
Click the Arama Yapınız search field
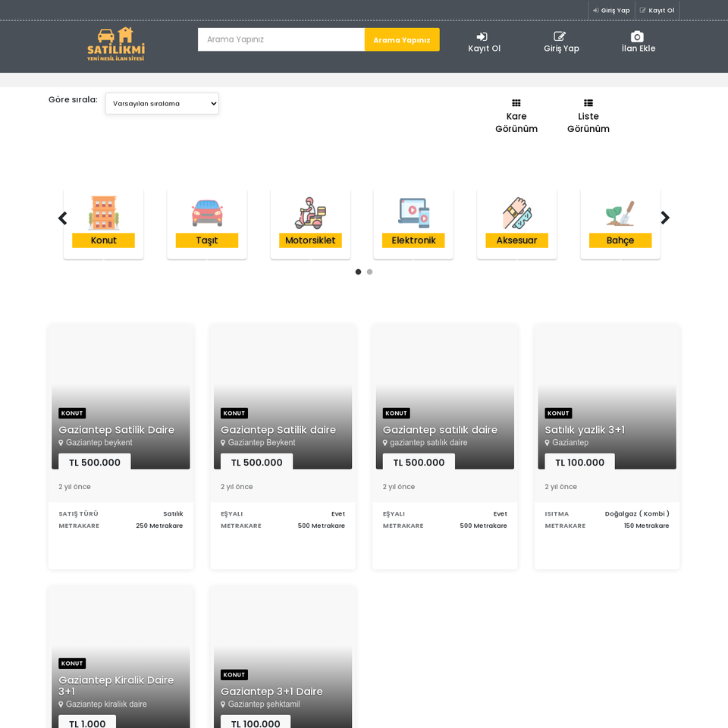coord(281,39)
